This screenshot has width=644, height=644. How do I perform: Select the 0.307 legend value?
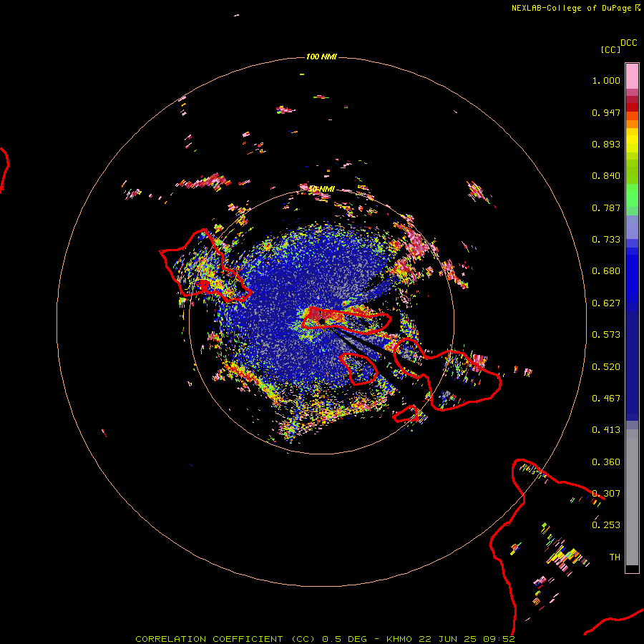click(606, 494)
